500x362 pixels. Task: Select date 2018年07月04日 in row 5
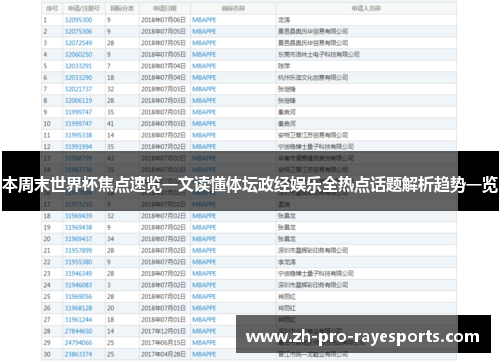pyautogui.click(x=163, y=66)
